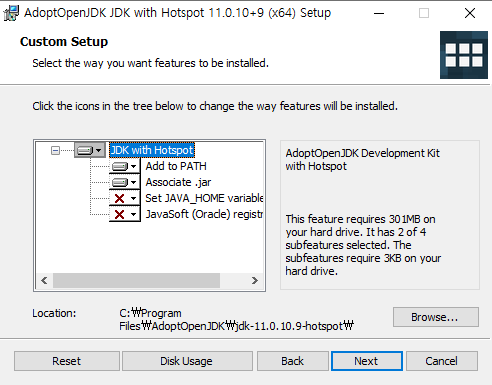
Task: Click the AdoptOpenJDK grid logo banner
Action: [x=464, y=55]
